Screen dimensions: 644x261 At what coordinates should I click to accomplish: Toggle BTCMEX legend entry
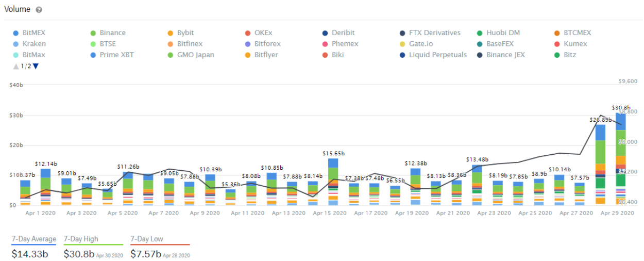click(572, 33)
